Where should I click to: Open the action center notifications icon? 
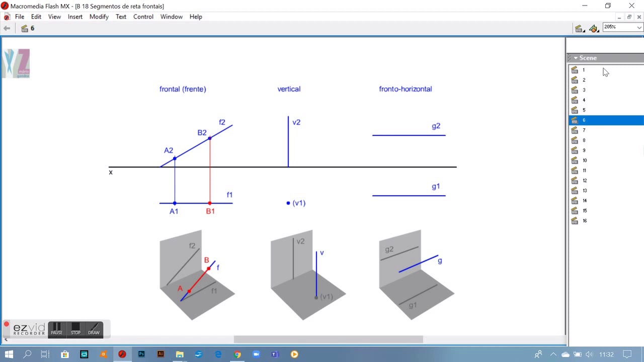tap(627, 354)
